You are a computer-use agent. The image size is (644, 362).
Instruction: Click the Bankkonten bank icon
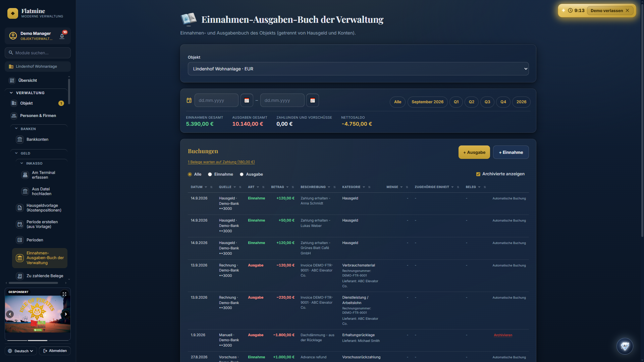point(20,139)
